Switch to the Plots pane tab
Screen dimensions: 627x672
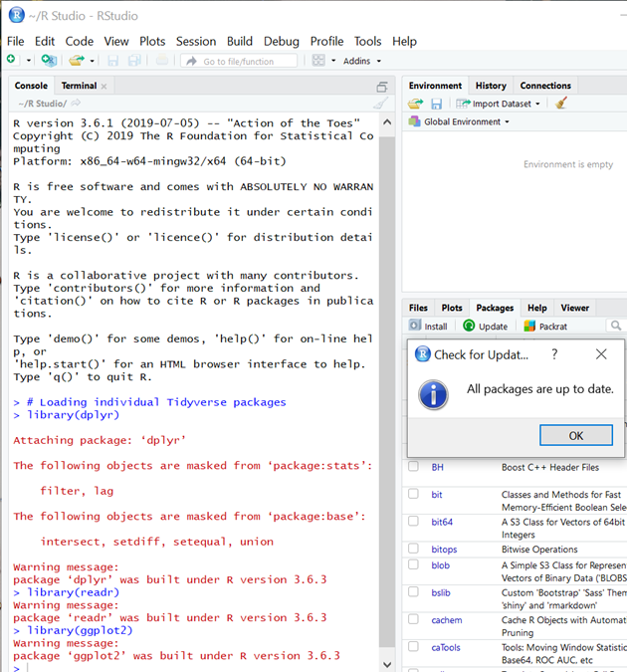pos(452,309)
